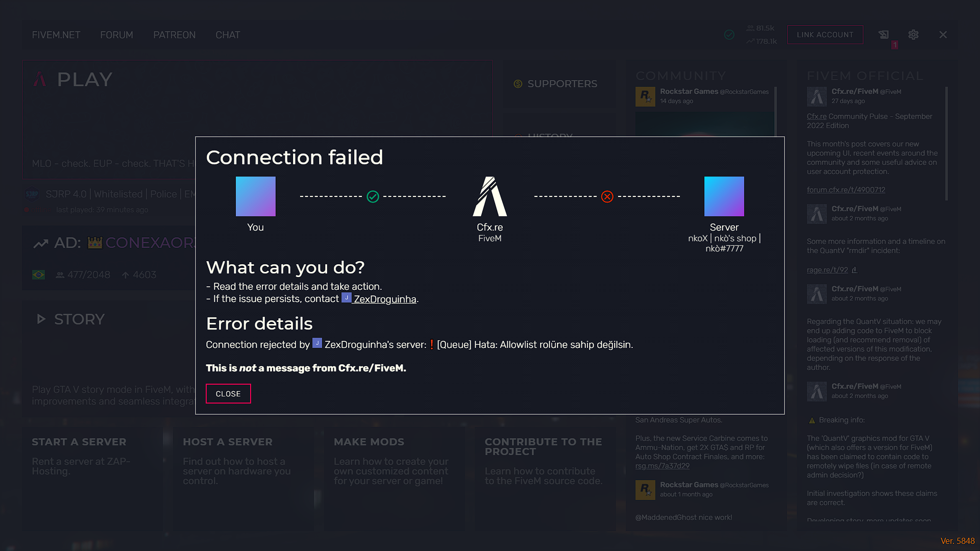Open the forum.cfx.re/t/4900712 link
This screenshot has width=980, height=551.
tap(846, 190)
